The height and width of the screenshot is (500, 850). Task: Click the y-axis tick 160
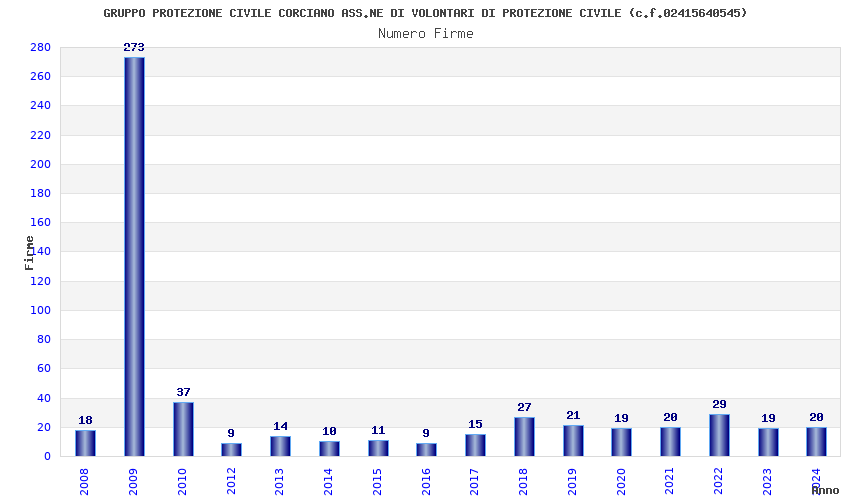(40, 223)
